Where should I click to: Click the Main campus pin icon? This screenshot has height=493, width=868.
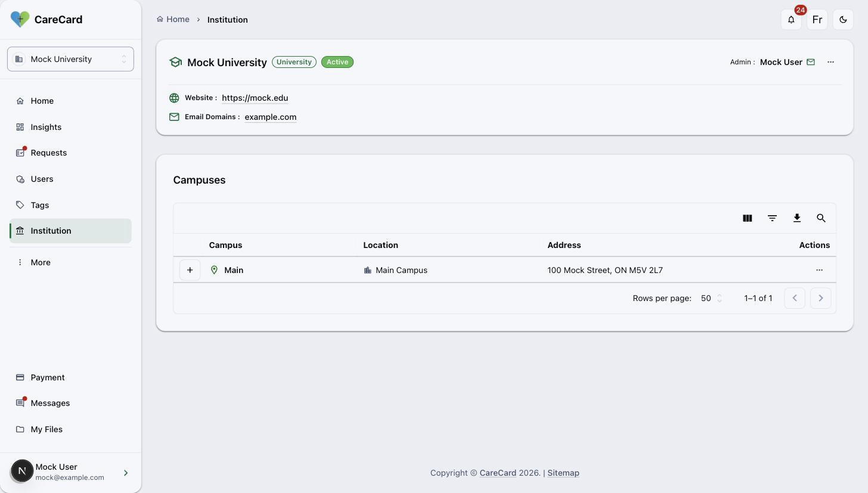pyautogui.click(x=214, y=270)
